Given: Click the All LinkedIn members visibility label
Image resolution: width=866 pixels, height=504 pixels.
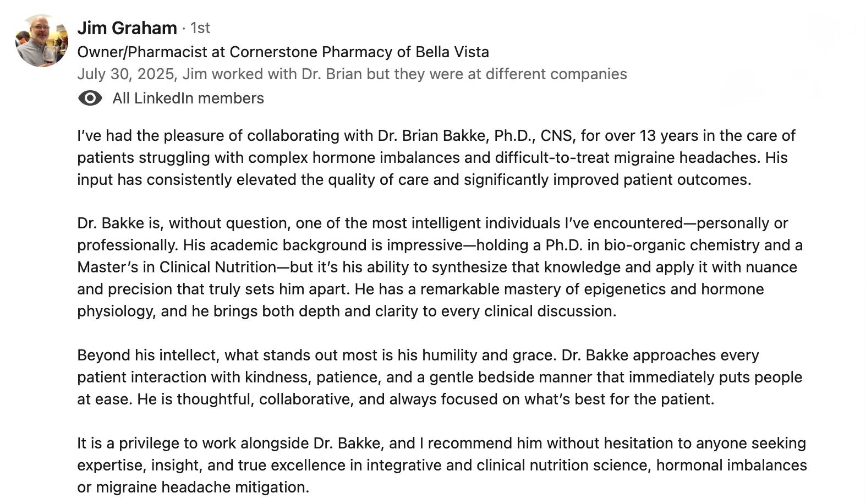Looking at the screenshot, I should pyautogui.click(x=188, y=98).
